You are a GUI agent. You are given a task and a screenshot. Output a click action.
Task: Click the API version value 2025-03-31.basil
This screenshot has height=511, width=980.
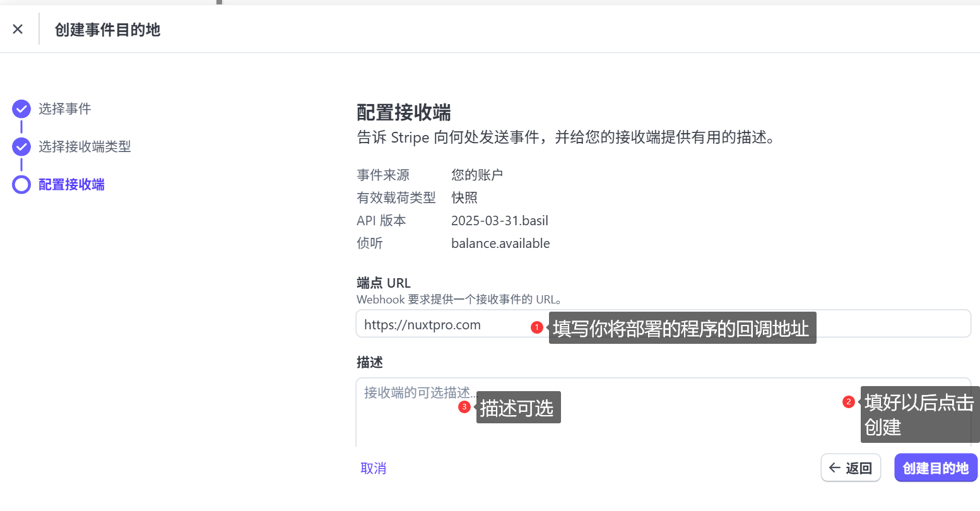click(499, 221)
